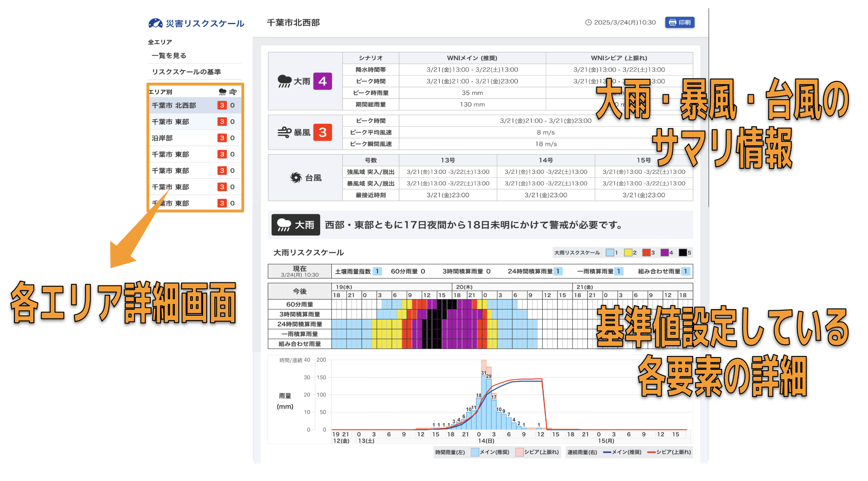Click the wind icon beside 暴風
This screenshot has width=868, height=481.
(284, 133)
